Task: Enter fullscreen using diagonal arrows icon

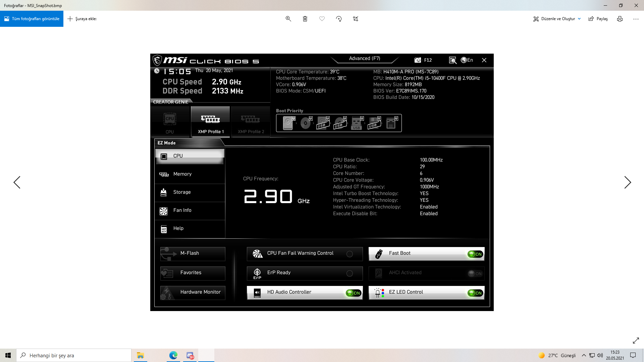Action: [636, 341]
